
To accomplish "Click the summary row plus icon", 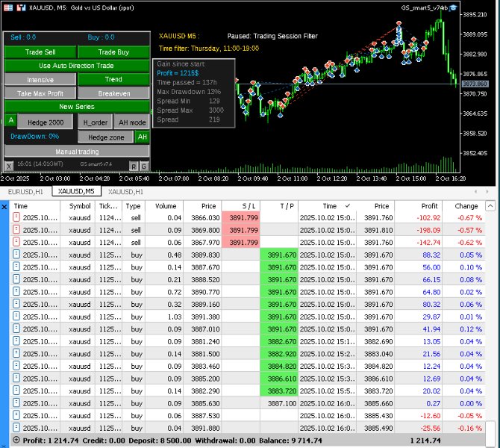I will click(x=16, y=440).
